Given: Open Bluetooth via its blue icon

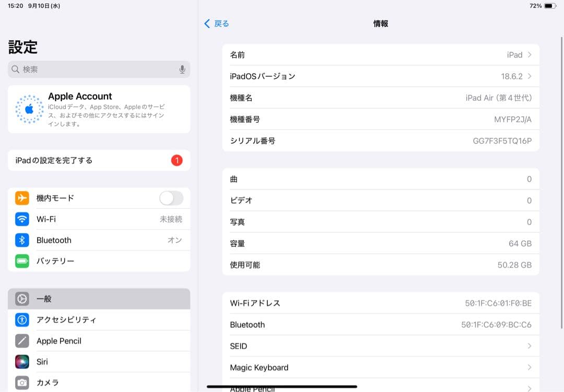Looking at the screenshot, I should click(x=21, y=240).
